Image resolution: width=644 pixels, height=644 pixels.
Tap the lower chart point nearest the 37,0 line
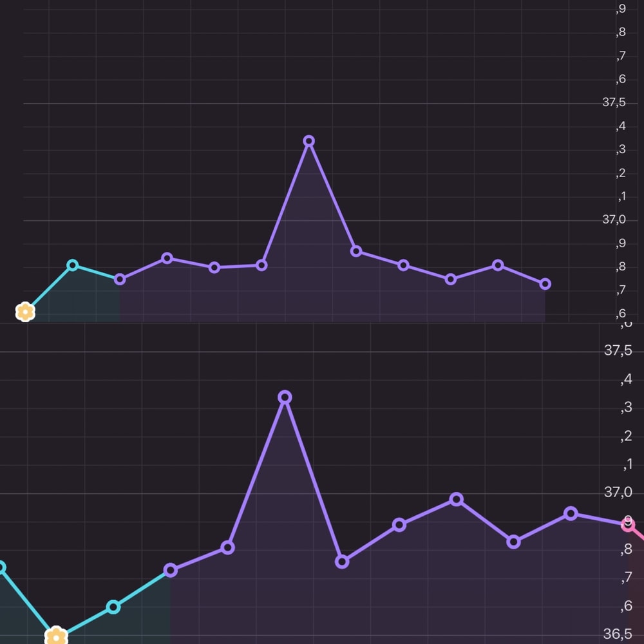tap(456, 499)
